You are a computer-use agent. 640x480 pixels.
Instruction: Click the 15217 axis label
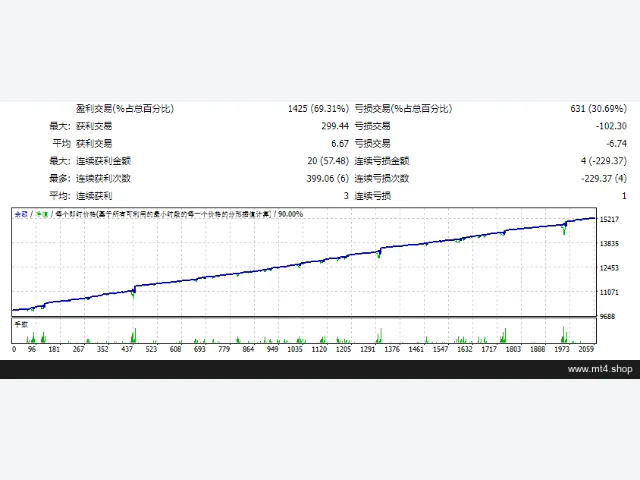(609, 219)
